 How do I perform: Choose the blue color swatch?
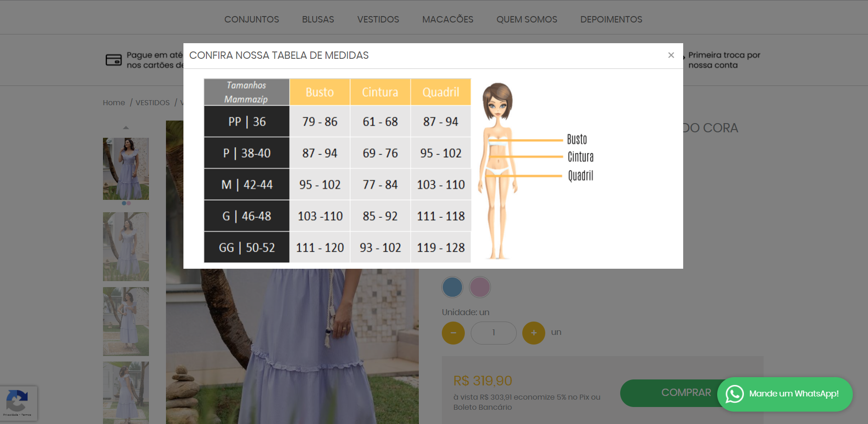click(452, 287)
